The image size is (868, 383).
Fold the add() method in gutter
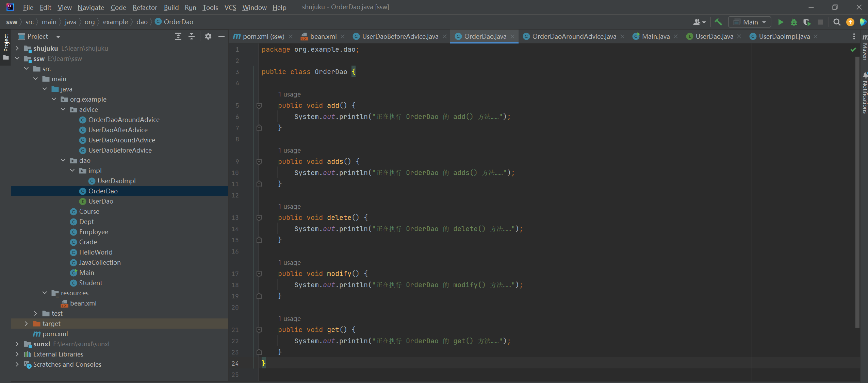point(259,106)
